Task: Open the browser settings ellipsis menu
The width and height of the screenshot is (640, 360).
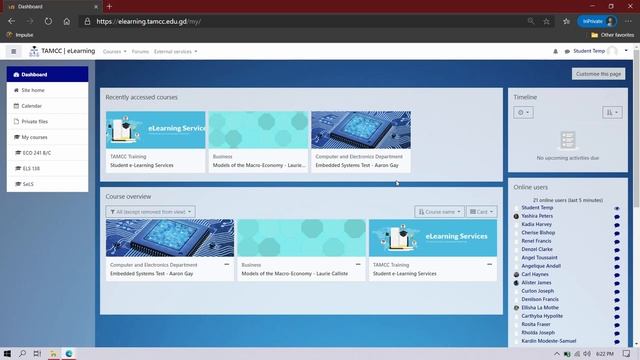Action: point(628,21)
